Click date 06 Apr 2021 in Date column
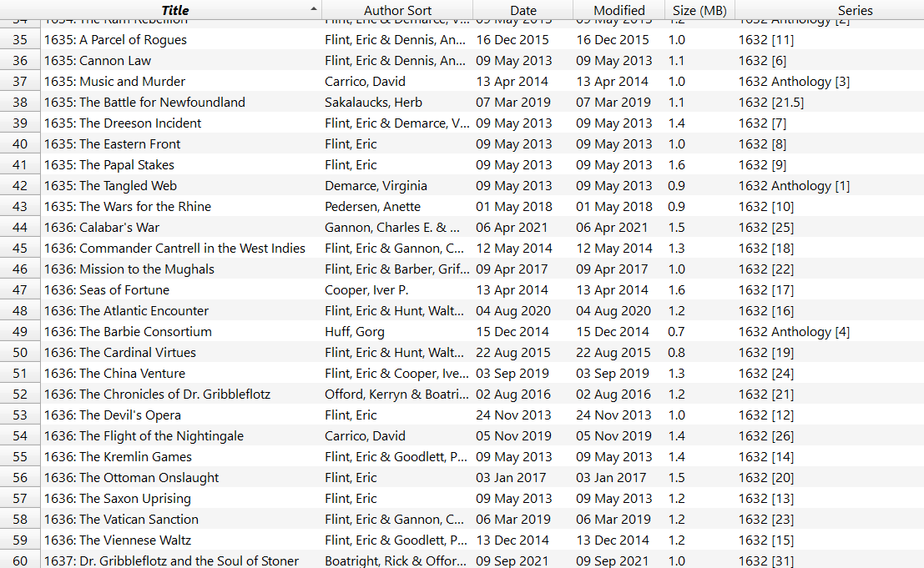This screenshot has width=924, height=568. pyautogui.click(x=512, y=227)
